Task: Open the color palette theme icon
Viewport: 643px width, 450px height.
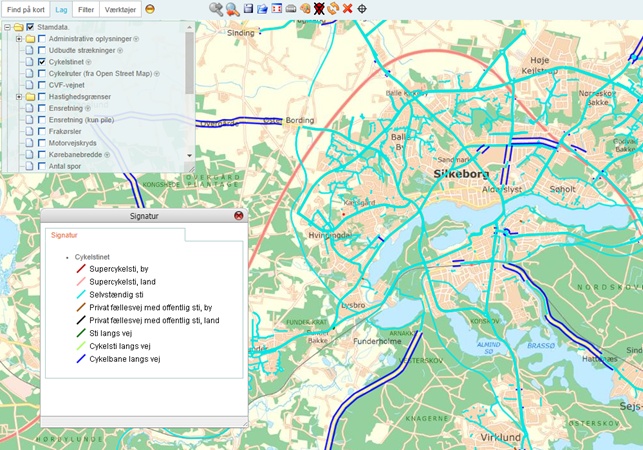Action: click(305, 9)
